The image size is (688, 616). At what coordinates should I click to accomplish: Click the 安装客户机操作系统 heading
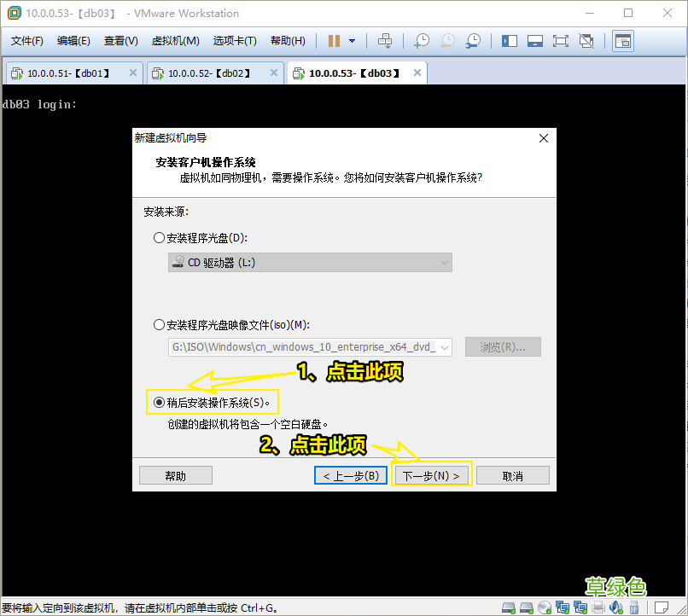pos(206,163)
